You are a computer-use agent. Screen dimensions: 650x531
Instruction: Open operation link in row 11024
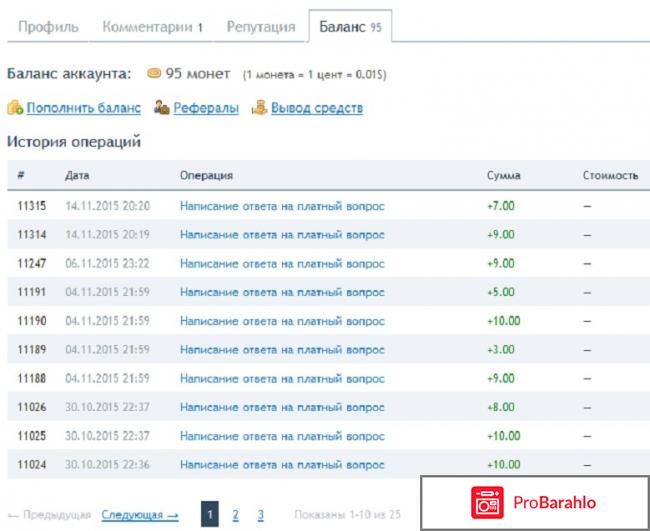[x=282, y=466]
